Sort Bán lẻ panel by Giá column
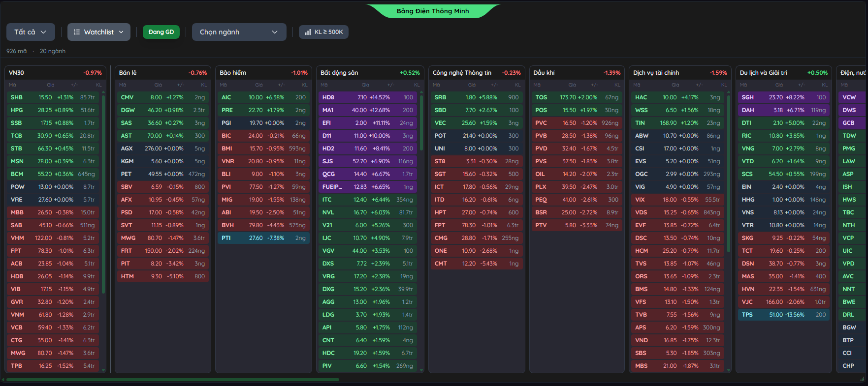The height and width of the screenshot is (386, 868). pyautogui.click(x=158, y=85)
